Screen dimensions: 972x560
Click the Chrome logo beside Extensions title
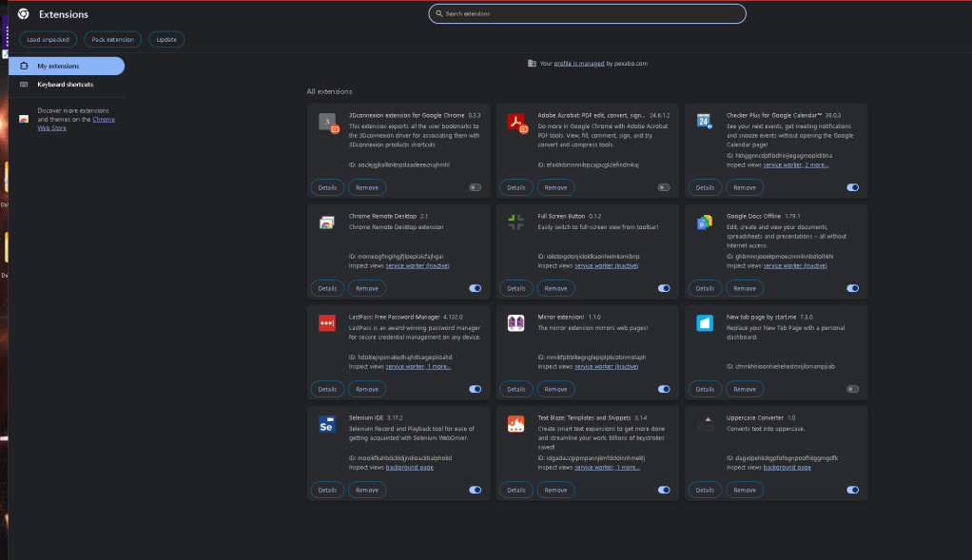24,13
